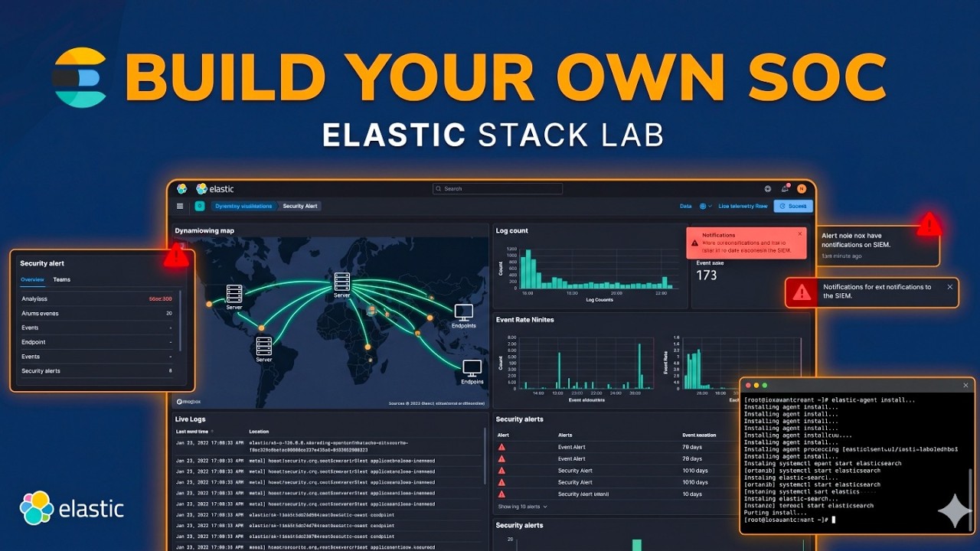Expand the globe dropdown in toolbar

706,206
